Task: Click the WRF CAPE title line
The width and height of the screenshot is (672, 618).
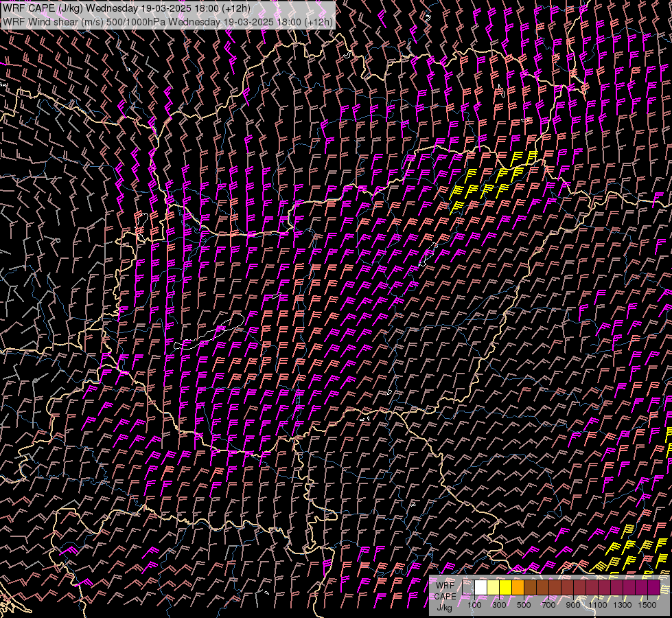Action: (126, 8)
